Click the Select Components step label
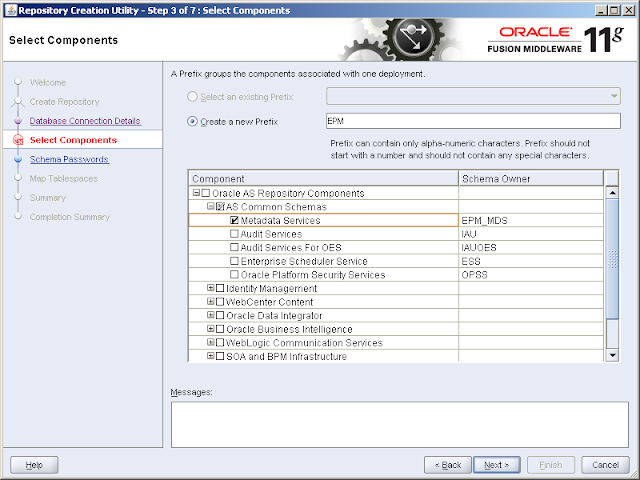The height and width of the screenshot is (480, 640). 73,140
